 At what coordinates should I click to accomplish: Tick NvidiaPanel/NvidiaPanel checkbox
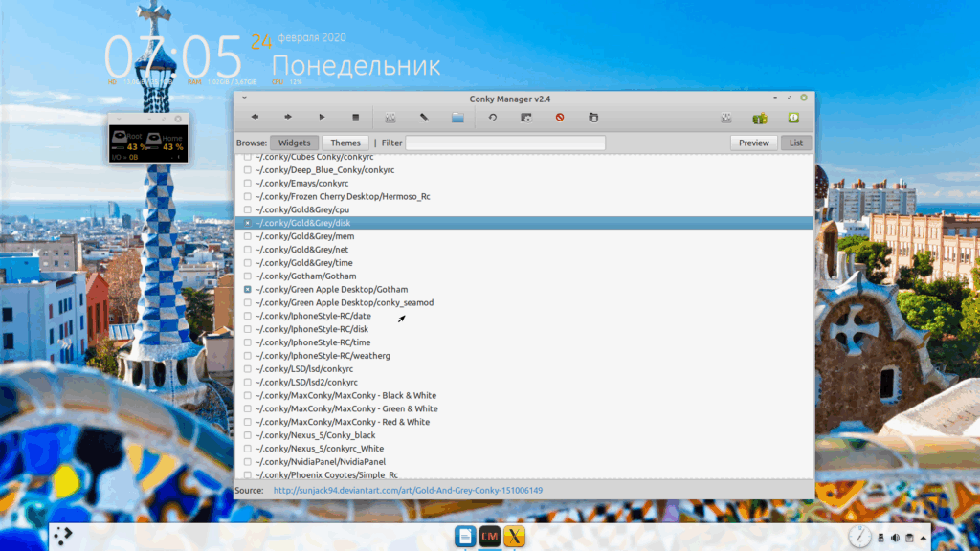pos(248,462)
